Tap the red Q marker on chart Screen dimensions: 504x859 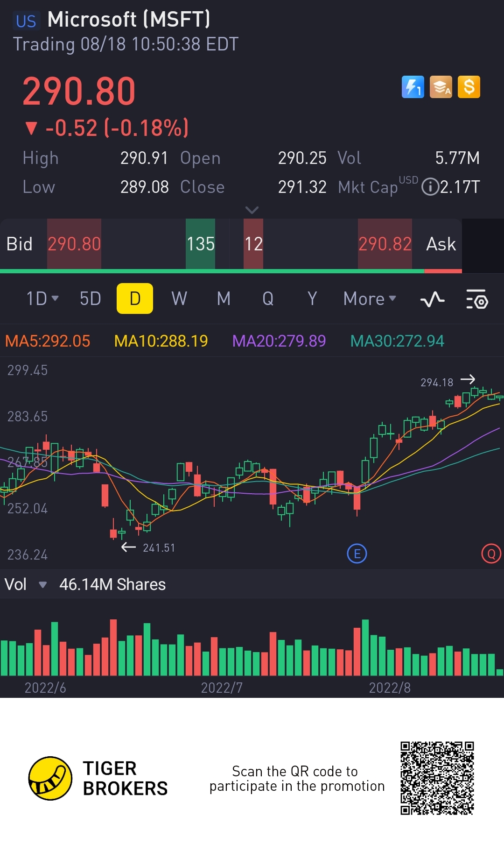pyautogui.click(x=491, y=554)
